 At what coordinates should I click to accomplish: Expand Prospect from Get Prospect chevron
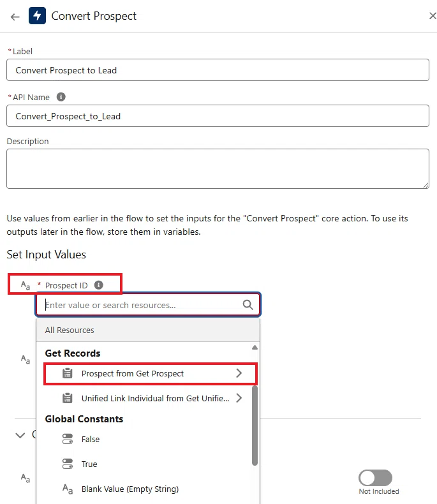pyautogui.click(x=239, y=373)
